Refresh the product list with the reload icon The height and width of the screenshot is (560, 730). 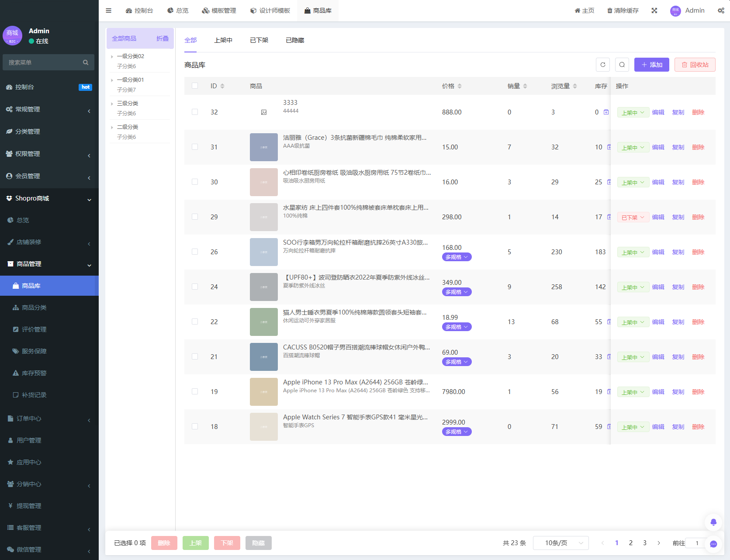point(603,64)
